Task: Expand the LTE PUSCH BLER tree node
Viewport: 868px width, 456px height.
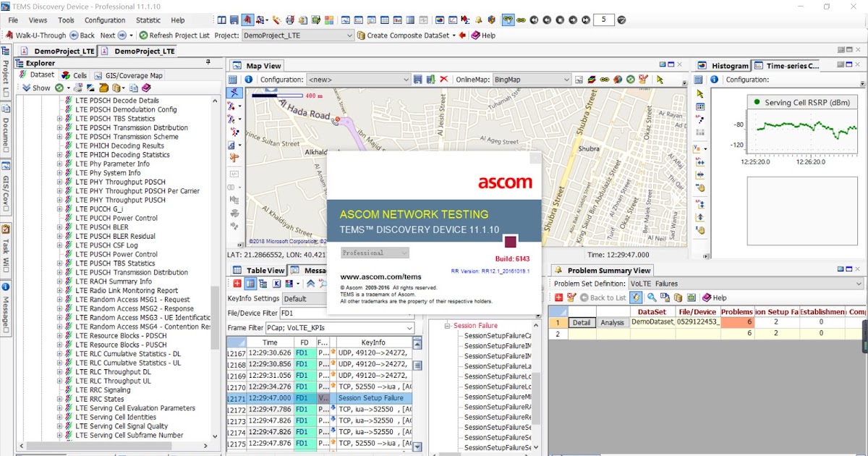Action: pyautogui.click(x=60, y=227)
